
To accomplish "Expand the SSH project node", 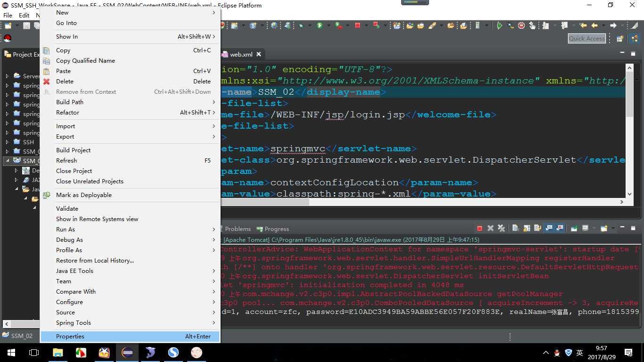I will 7,142.
